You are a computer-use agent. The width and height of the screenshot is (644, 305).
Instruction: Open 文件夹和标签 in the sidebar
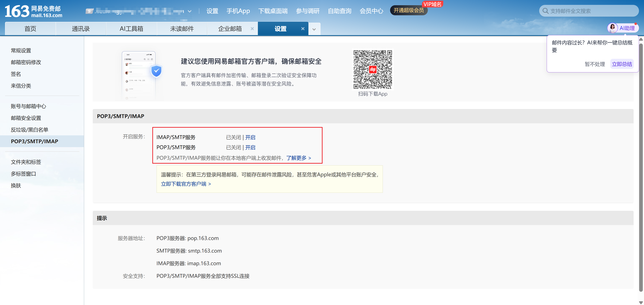pos(26,162)
